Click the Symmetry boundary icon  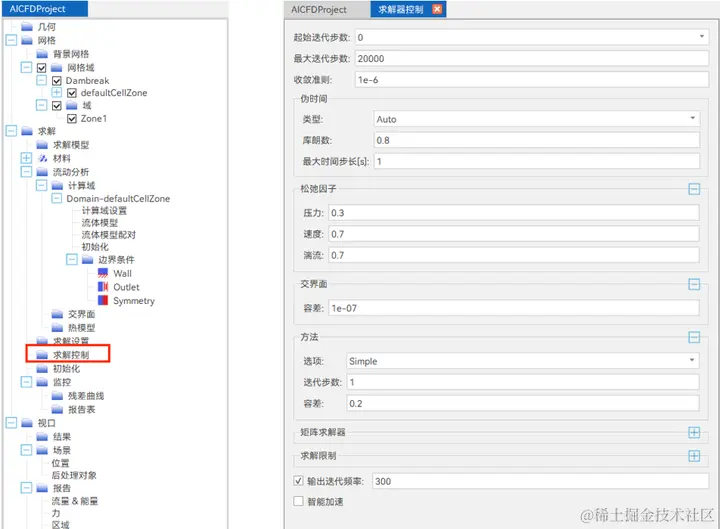coord(103,300)
